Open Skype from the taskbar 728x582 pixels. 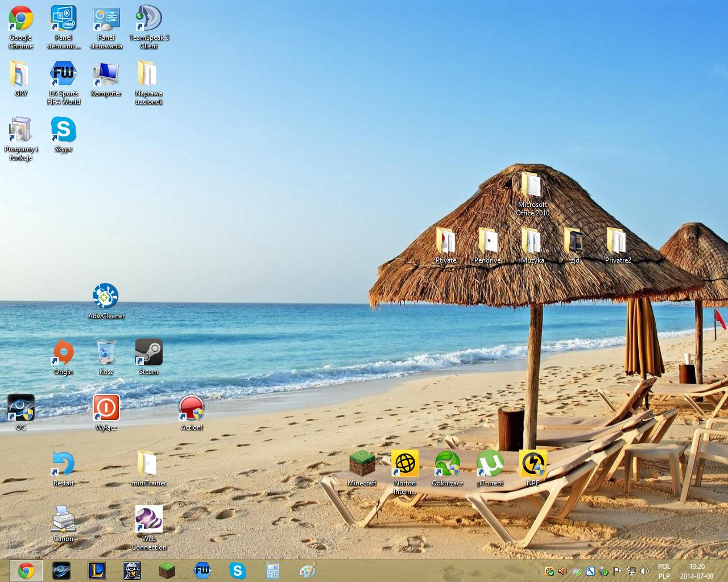click(238, 571)
